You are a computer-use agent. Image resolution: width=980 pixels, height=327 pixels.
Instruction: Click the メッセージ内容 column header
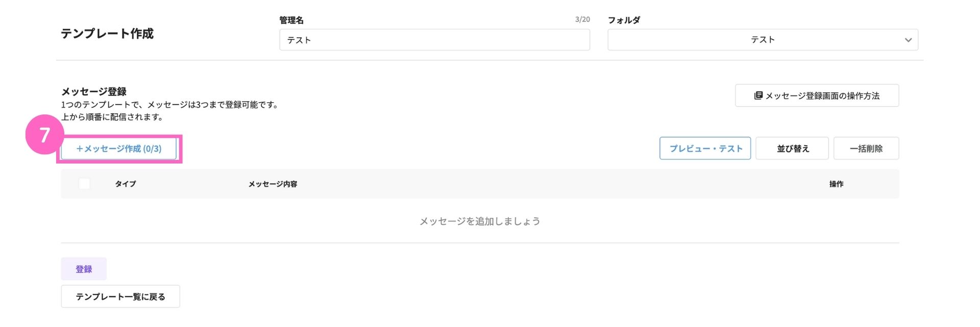273,184
